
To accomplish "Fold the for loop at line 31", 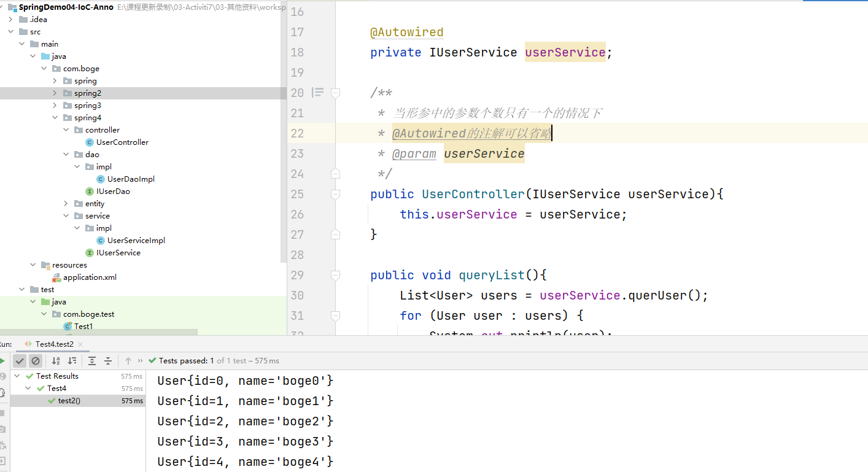I will [335, 315].
